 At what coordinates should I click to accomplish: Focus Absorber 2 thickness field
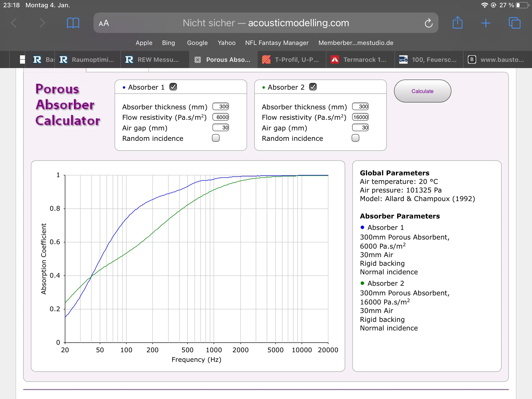pyautogui.click(x=361, y=107)
